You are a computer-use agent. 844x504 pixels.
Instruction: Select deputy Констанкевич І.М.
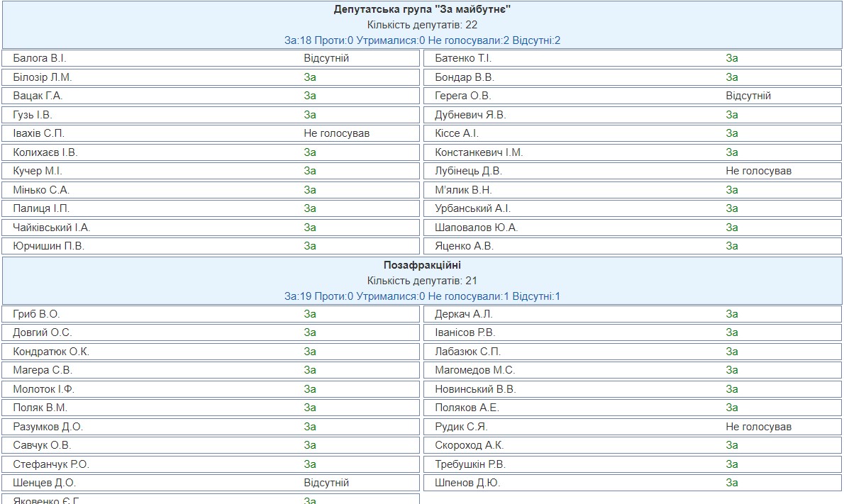tap(479, 152)
